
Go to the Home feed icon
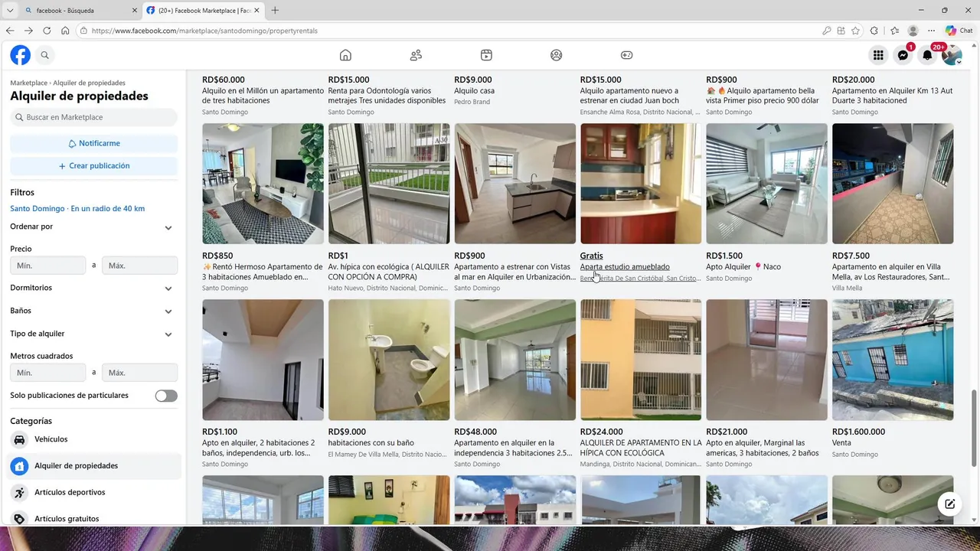coord(345,55)
